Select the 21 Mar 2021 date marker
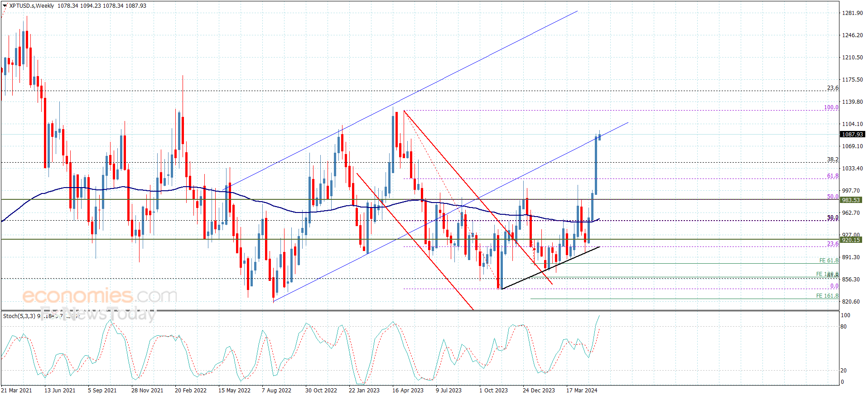 17,390
